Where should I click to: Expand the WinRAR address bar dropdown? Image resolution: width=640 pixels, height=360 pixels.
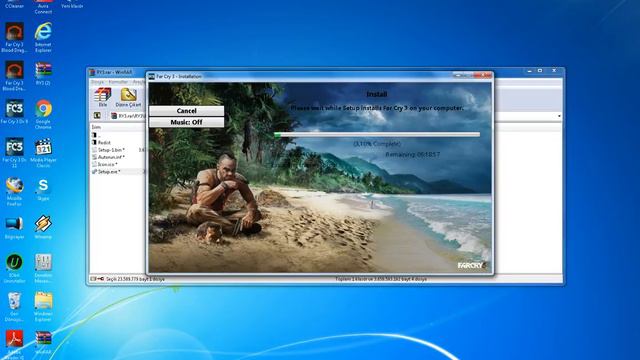(x=559, y=116)
